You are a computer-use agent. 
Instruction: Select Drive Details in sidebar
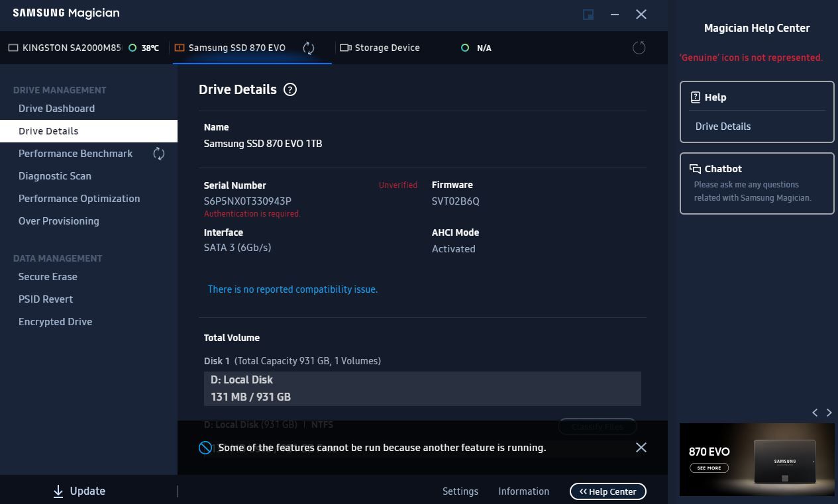click(x=89, y=131)
